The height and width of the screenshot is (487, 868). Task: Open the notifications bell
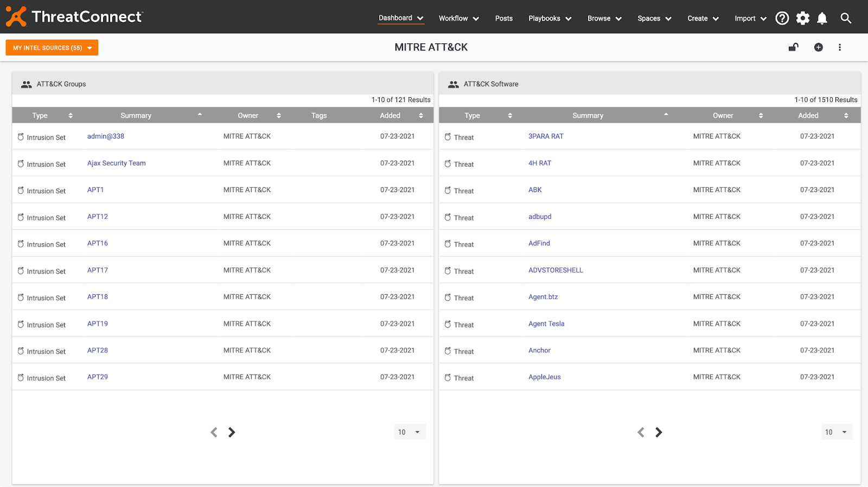822,18
